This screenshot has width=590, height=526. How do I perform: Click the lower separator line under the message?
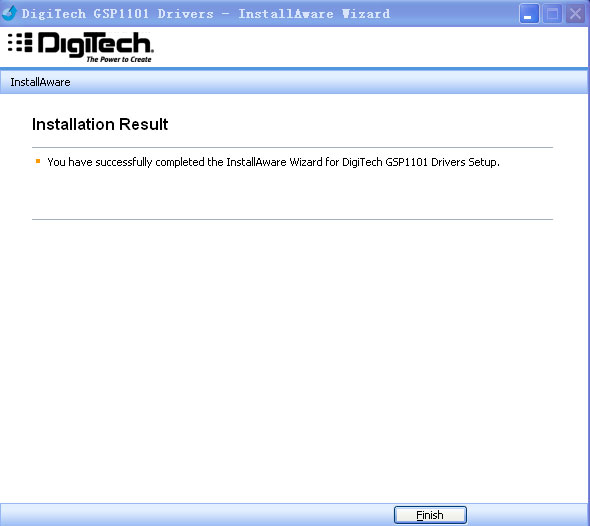[x=292, y=219]
